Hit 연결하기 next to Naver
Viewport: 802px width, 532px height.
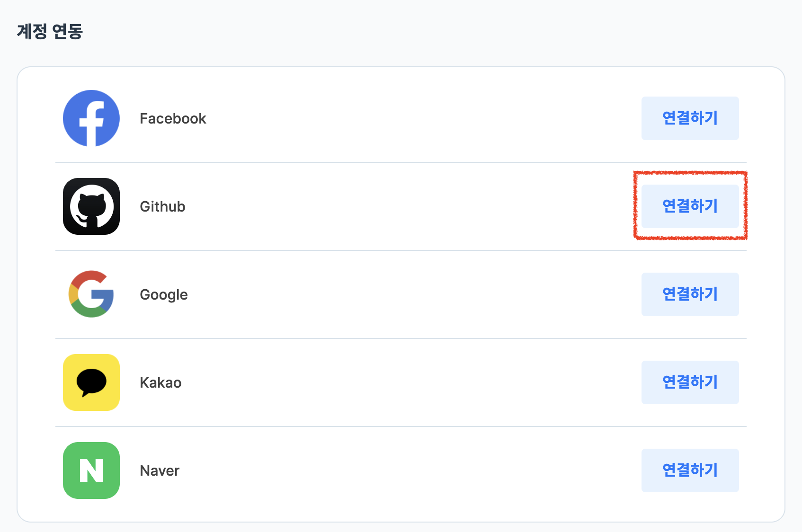click(x=690, y=470)
